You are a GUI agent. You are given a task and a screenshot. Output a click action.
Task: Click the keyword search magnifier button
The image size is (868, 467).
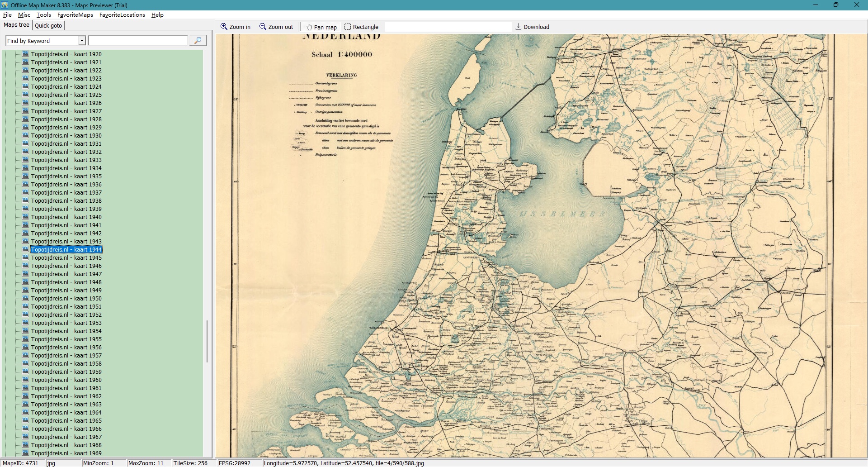click(198, 41)
